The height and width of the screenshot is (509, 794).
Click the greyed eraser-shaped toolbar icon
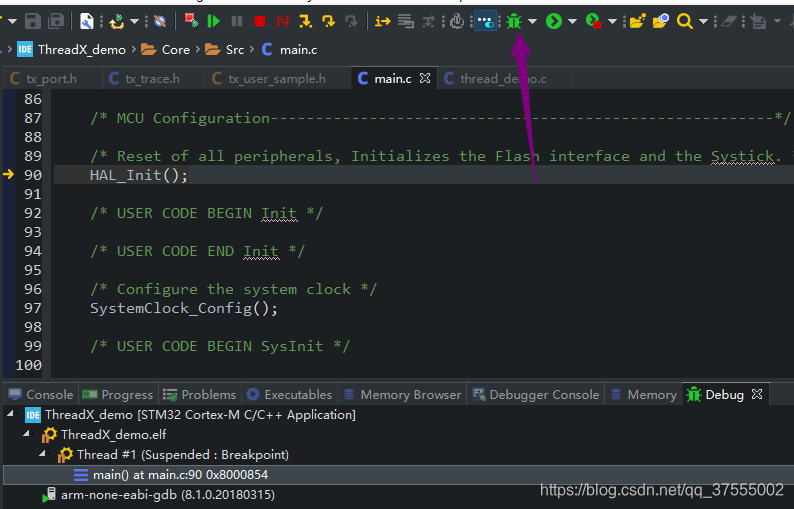(729, 21)
